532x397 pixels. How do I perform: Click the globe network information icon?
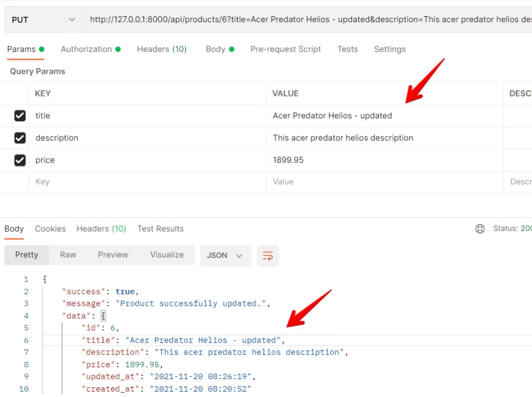coord(480,228)
